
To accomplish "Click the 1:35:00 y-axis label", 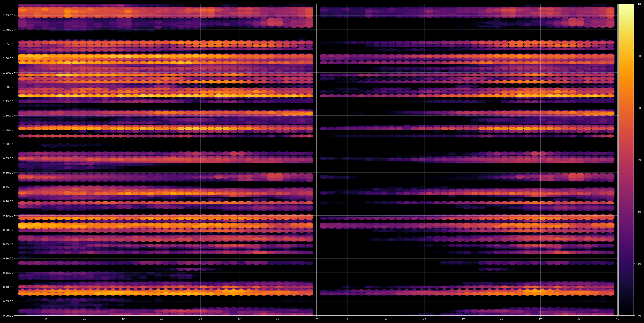I will click(x=8, y=44).
